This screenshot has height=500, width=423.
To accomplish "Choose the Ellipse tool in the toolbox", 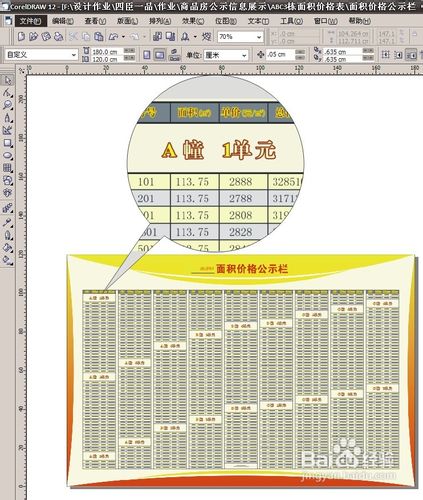I will [x=7, y=156].
